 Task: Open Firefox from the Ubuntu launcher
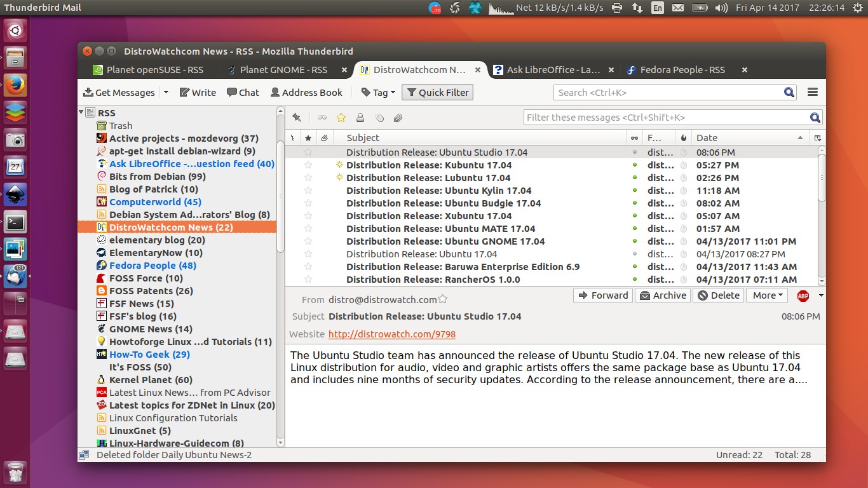click(x=15, y=85)
